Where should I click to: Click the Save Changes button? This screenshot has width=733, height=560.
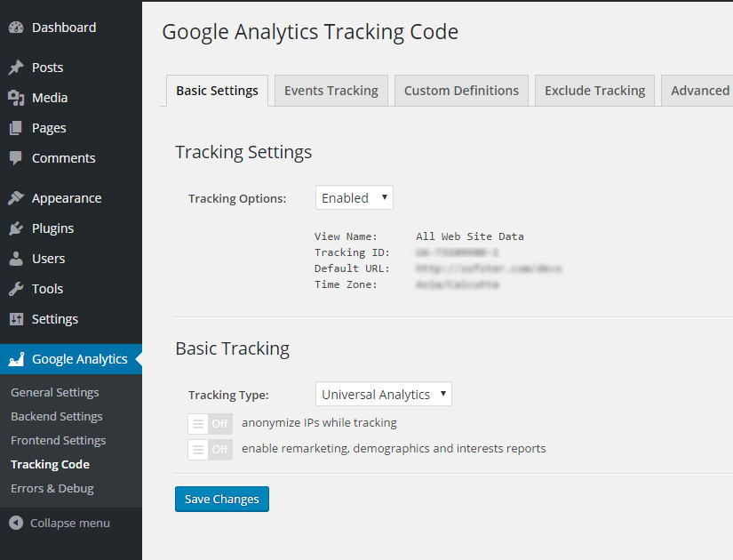pos(221,500)
